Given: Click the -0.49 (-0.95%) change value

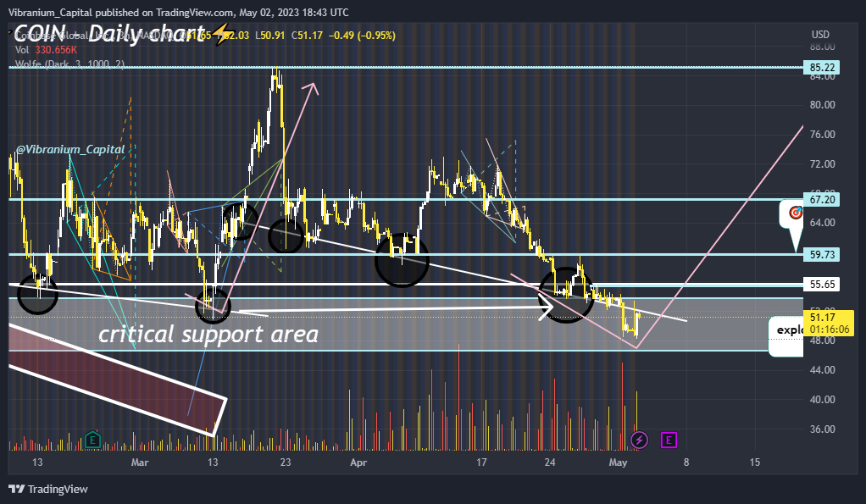Looking at the screenshot, I should pyautogui.click(x=362, y=36).
